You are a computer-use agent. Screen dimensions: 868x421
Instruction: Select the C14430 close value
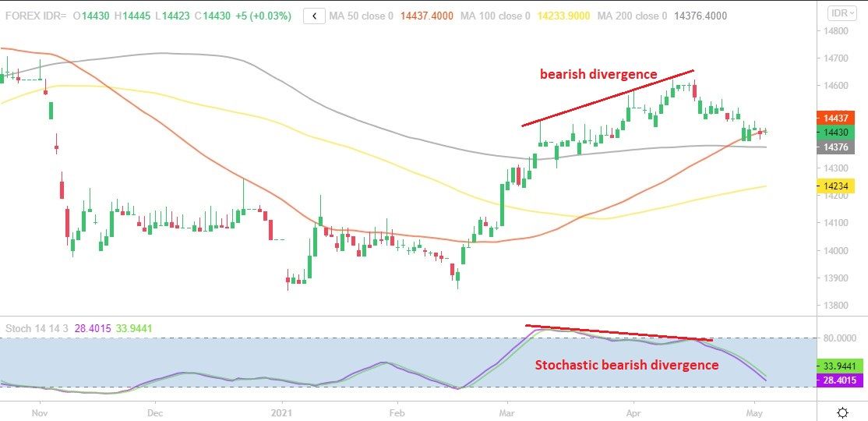(x=213, y=16)
